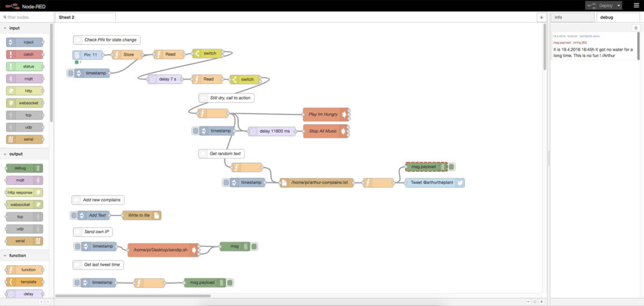The image size is (644, 306).
Task: Select the Play Im Hungry exec node
Action: point(326,114)
